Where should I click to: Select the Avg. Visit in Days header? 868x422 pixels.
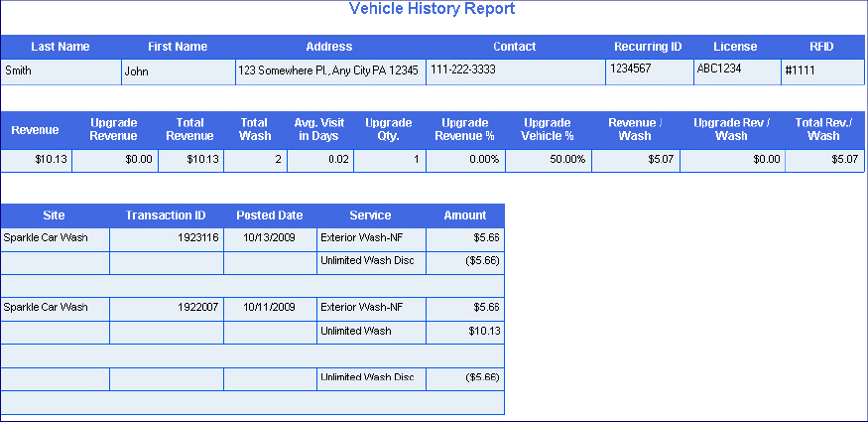tap(319, 129)
